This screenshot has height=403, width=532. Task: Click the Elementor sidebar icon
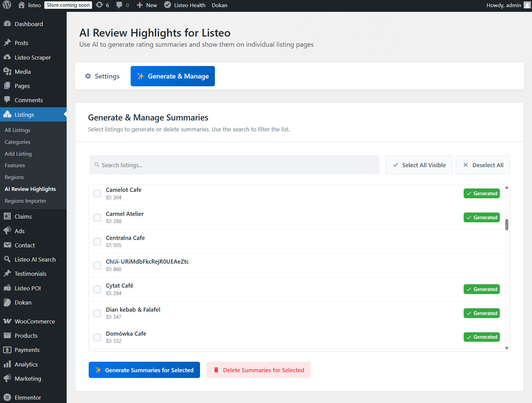click(7, 398)
